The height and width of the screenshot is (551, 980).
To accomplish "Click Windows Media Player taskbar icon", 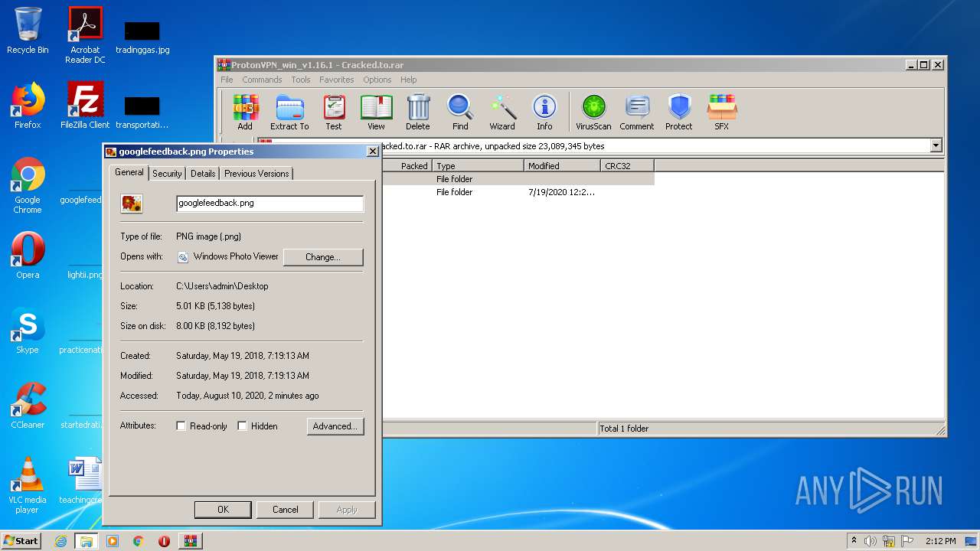I will 113,541.
